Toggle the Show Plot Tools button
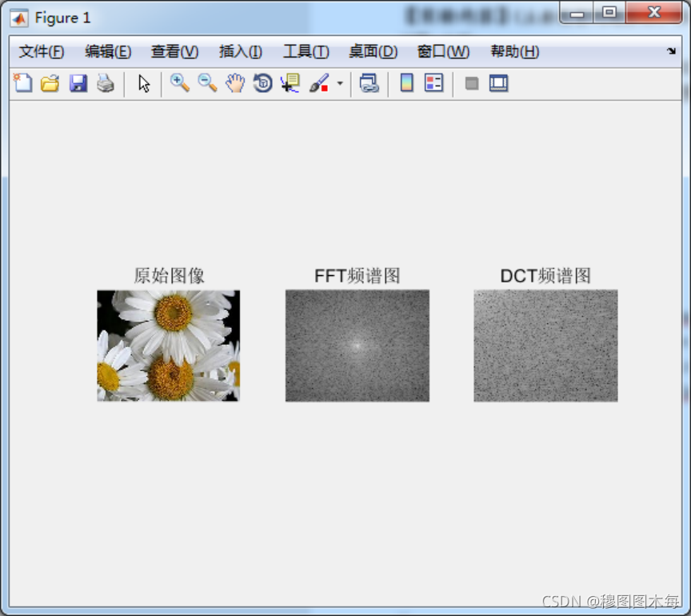Screen dimensions: 691x616 pos(497,82)
